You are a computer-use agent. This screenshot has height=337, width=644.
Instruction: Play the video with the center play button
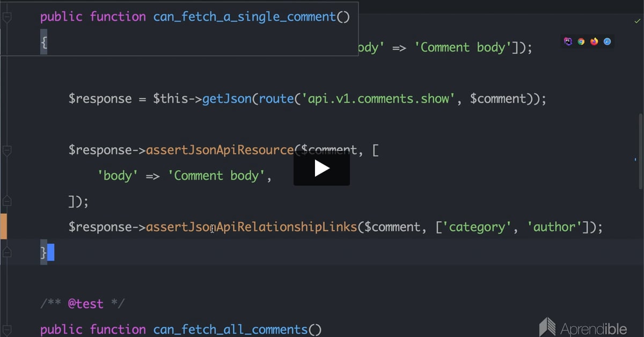click(321, 169)
